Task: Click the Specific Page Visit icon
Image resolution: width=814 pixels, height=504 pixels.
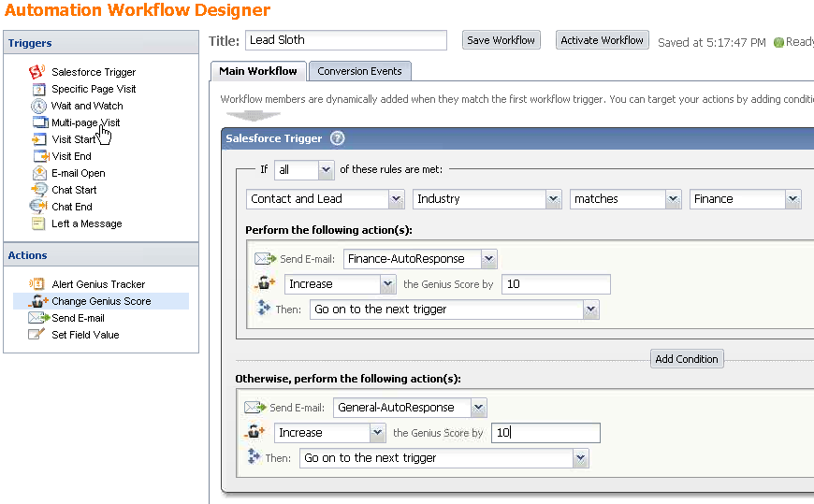Action: click(x=39, y=89)
